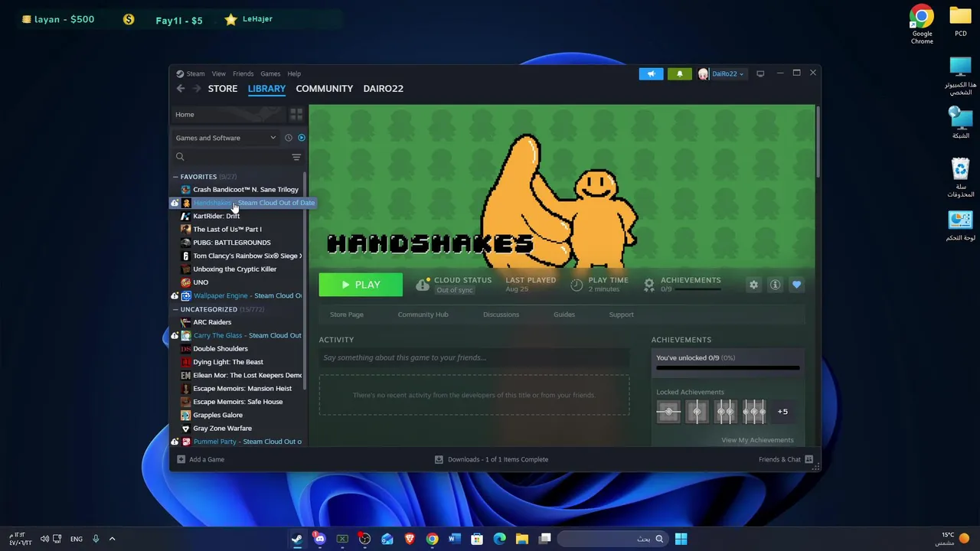Screen dimensions: 980x551
Task: Collapse the UNCATEGORIZED category
Action: tap(175, 309)
